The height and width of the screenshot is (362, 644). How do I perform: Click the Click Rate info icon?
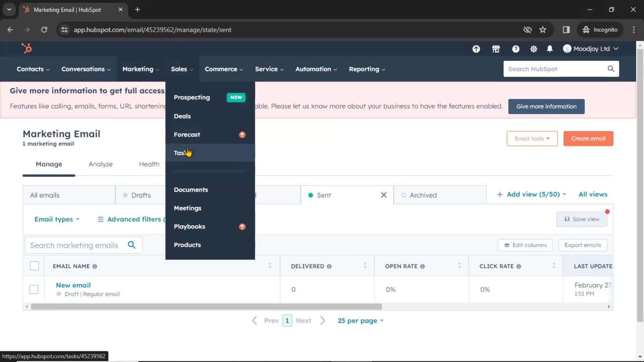tap(519, 266)
